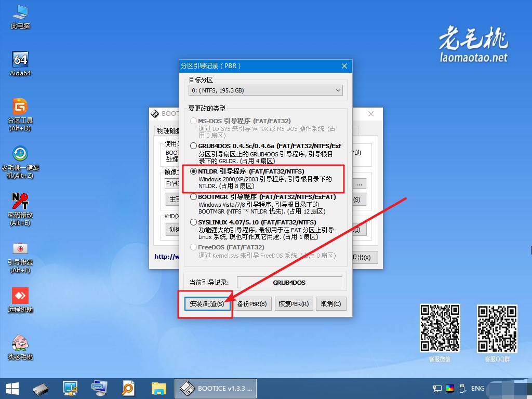
Task: Open File Explorer folder in taskbar
Action: [158, 389]
